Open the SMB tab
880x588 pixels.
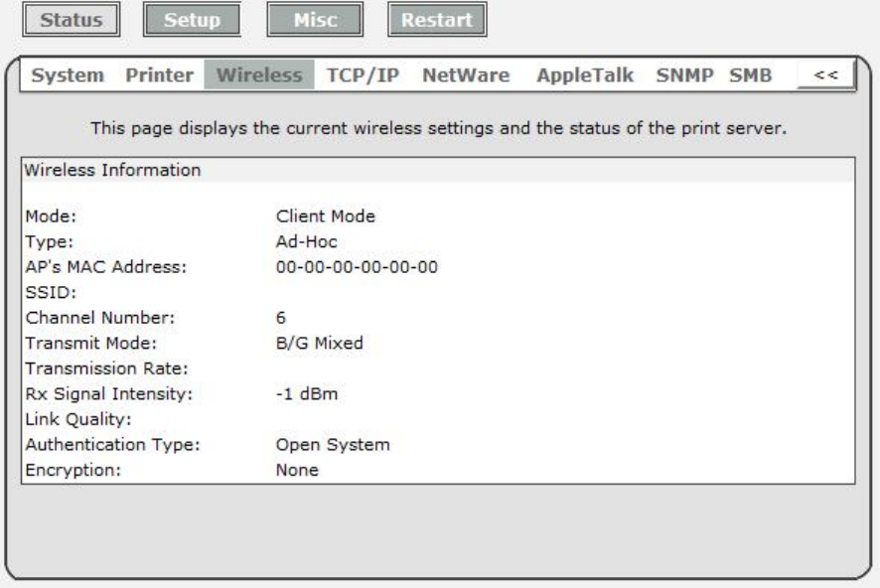[x=750, y=74]
